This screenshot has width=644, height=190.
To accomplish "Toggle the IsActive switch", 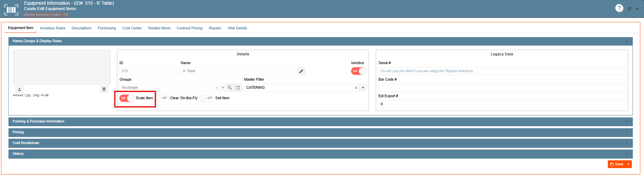I will tap(359, 71).
